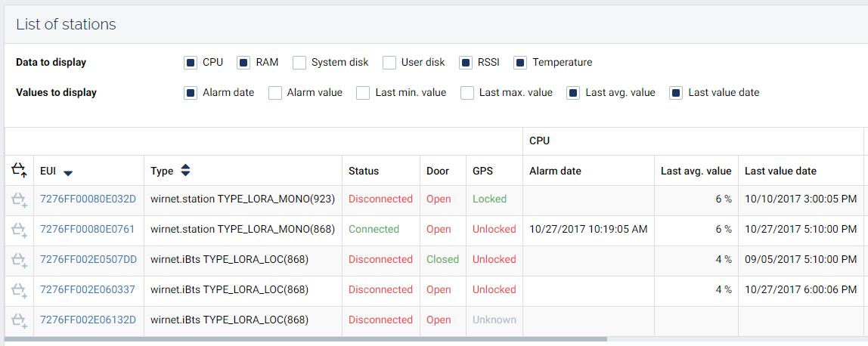The height and width of the screenshot is (346, 868).
Task: Enable the System disk checkbox
Action: [299, 63]
